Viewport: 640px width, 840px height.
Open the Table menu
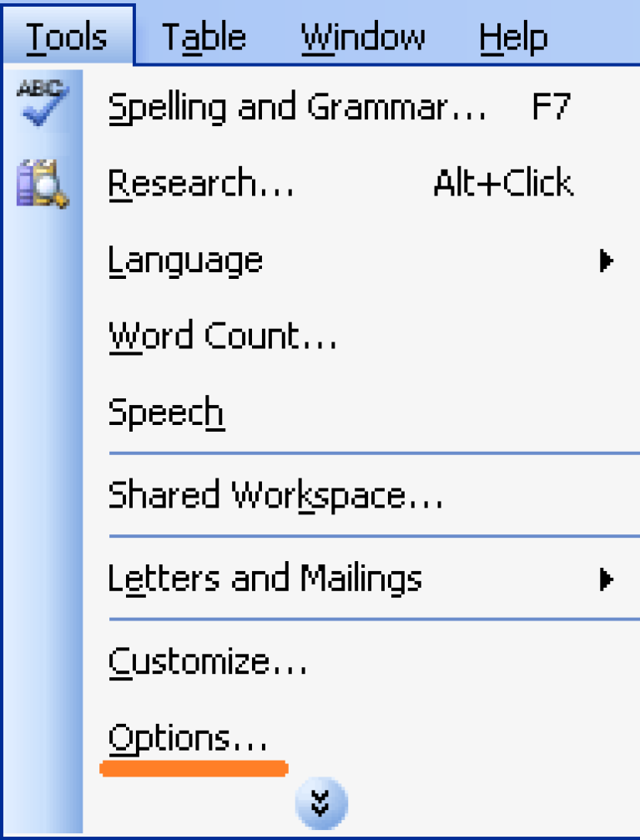204,38
